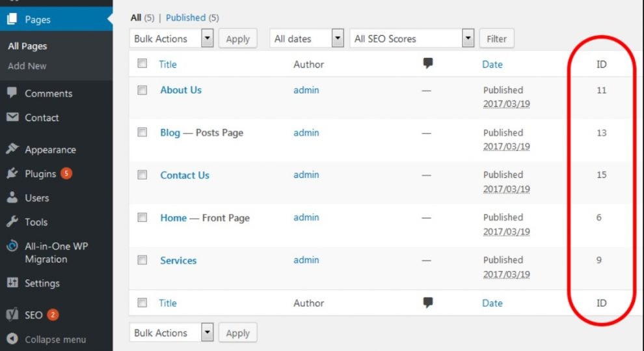Open the top Bulk Actions dropdown

tap(172, 39)
